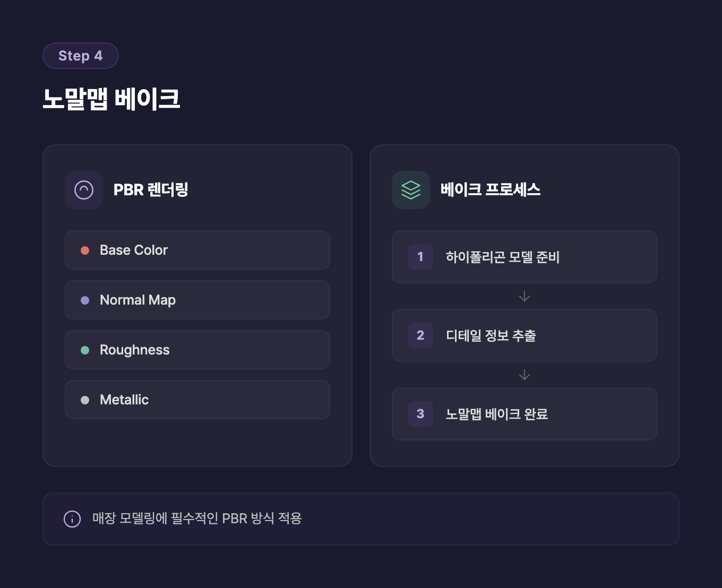
Task: Click the red Base Color dot
Action: (85, 250)
